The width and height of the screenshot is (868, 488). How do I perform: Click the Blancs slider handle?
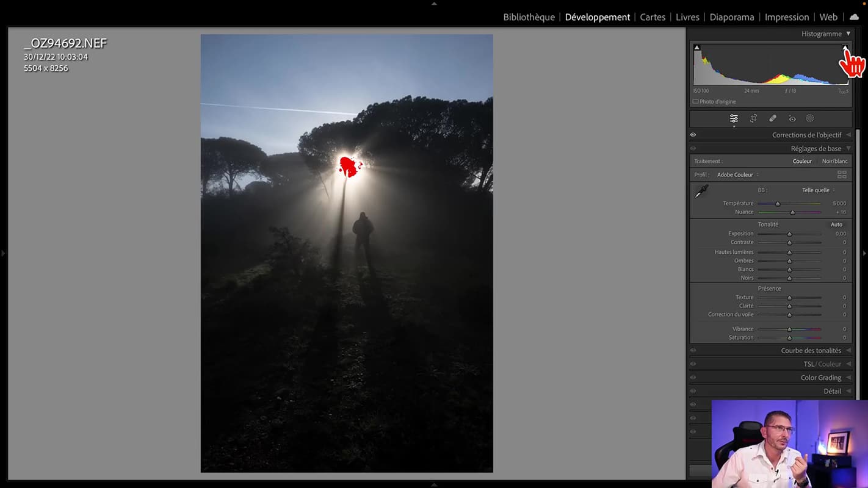(789, 269)
